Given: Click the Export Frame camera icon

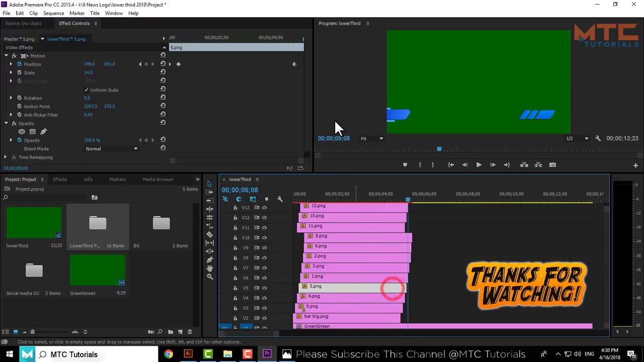Looking at the screenshot, I should 552,165.
